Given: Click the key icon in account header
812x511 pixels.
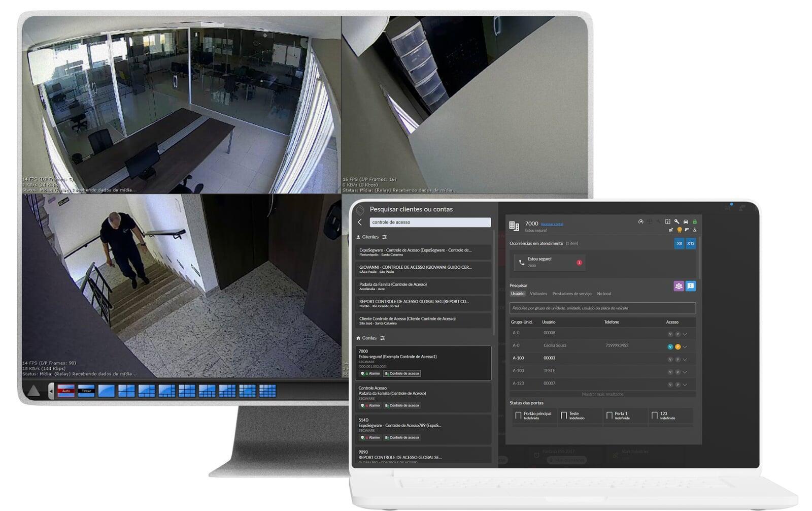Looking at the screenshot, I should (x=676, y=221).
